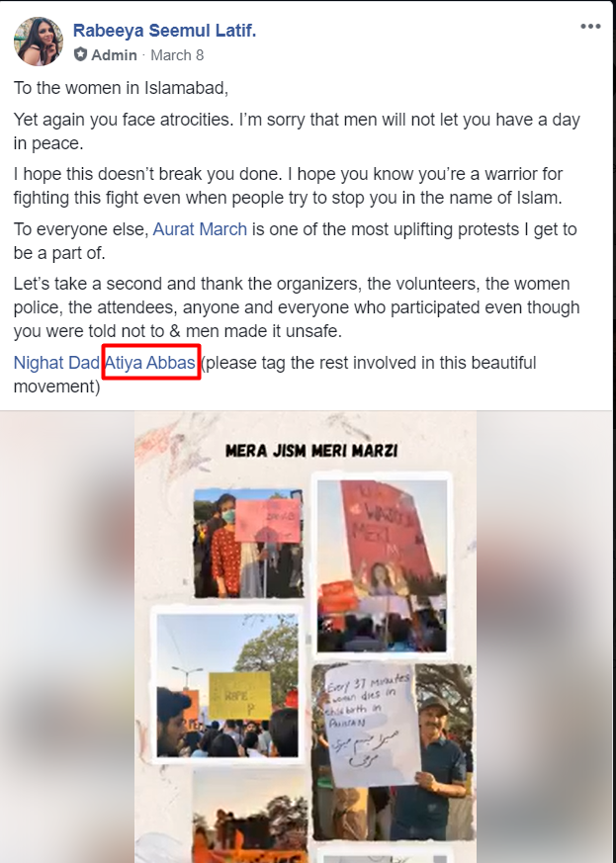Select photo of man holding handwritten sign

(392, 751)
